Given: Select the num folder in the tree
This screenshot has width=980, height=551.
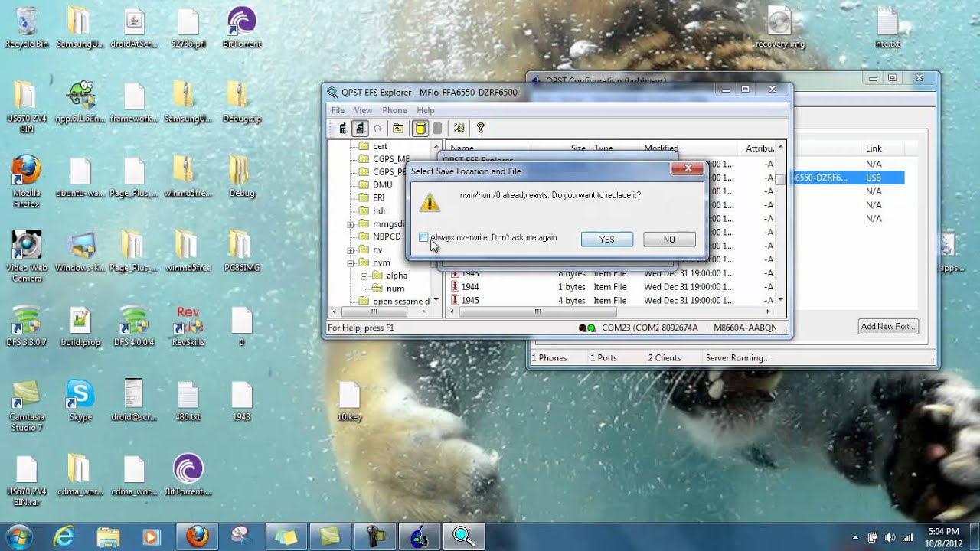Looking at the screenshot, I should (x=395, y=289).
